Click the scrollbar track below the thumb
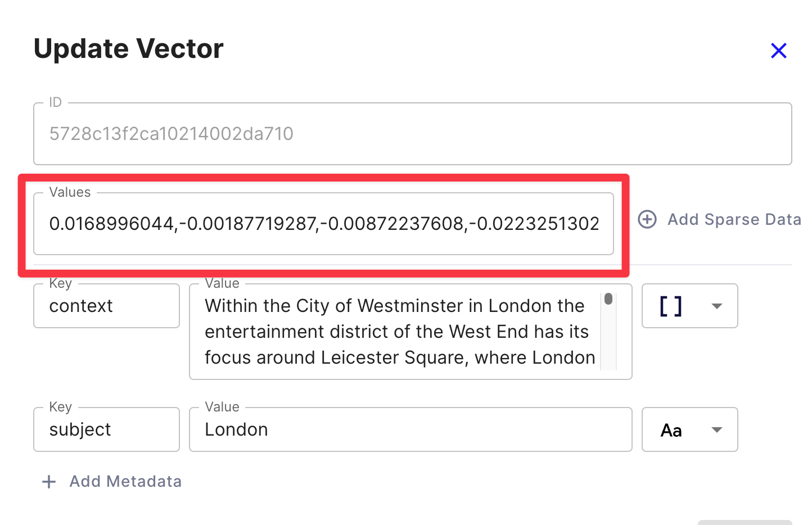This screenshot has height=525, width=812. (608, 343)
